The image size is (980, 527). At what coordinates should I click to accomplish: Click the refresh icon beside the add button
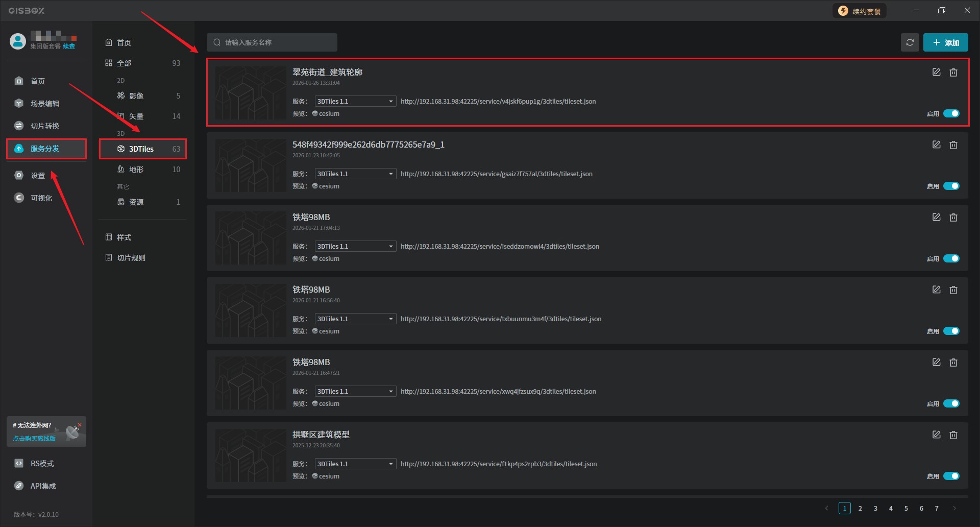coord(910,42)
